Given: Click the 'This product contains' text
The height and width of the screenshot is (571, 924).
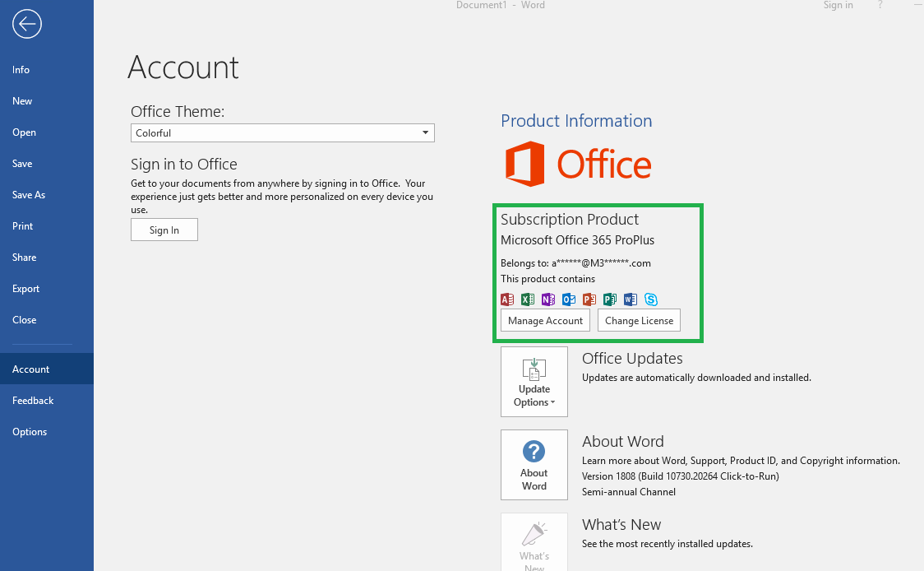Looking at the screenshot, I should point(548,279).
